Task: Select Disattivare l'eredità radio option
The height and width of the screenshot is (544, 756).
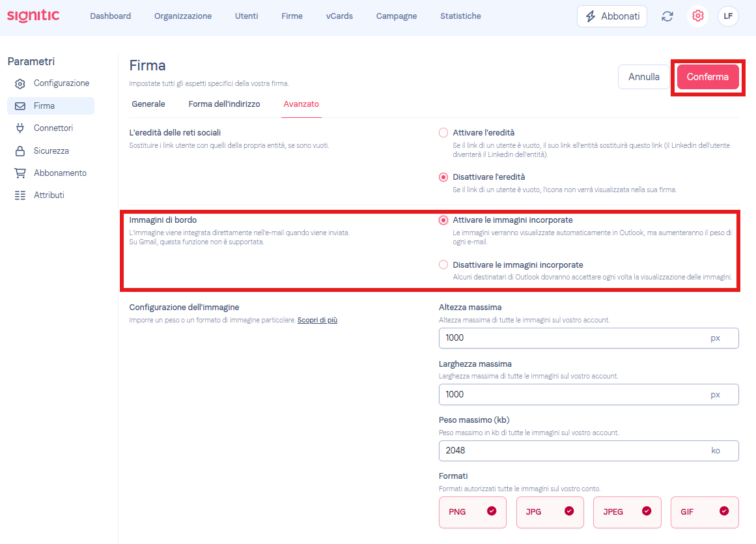Action: (443, 177)
